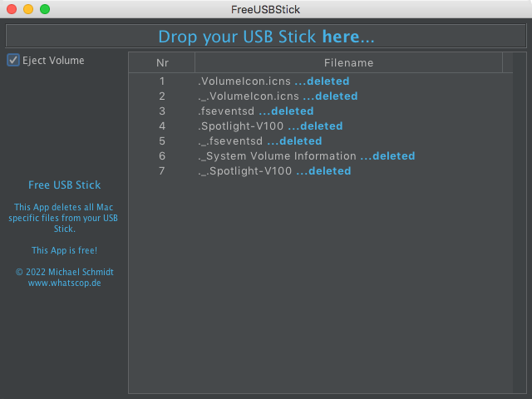The image size is (532, 399).
Task: Click the FreeUSBStick window title
Action: click(266, 9)
